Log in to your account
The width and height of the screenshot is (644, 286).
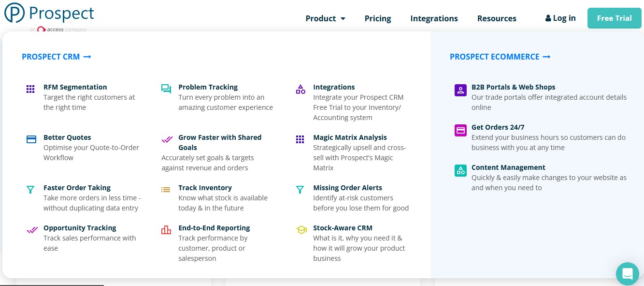point(560,18)
